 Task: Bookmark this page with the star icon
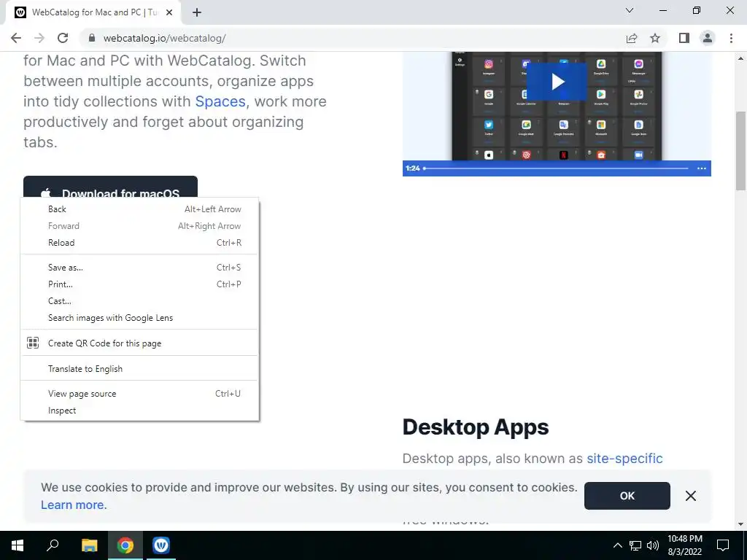pyautogui.click(x=655, y=38)
